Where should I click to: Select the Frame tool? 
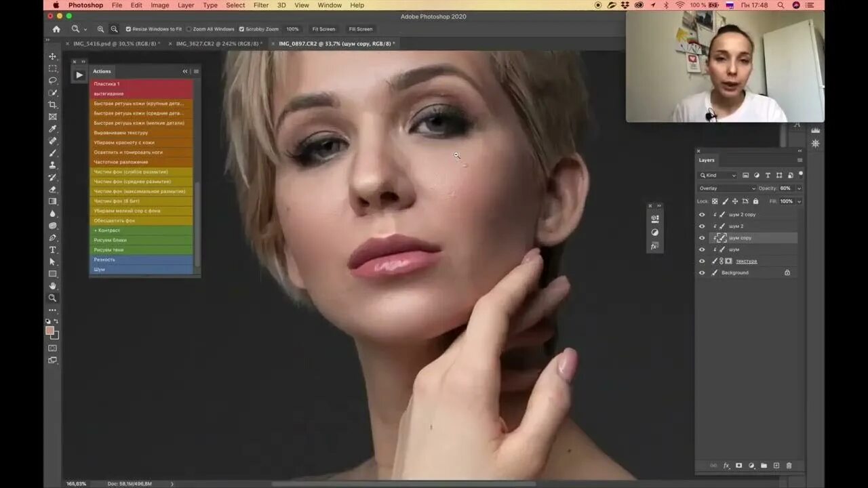[52, 117]
